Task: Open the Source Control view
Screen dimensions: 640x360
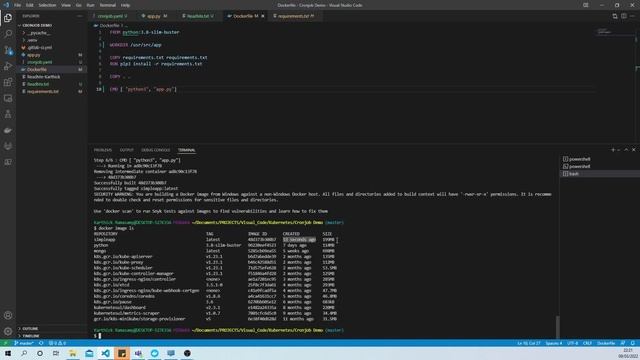Action: point(8,50)
